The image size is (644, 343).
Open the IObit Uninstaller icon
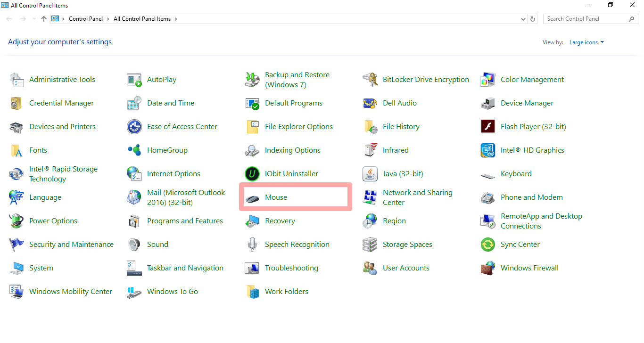pos(252,174)
